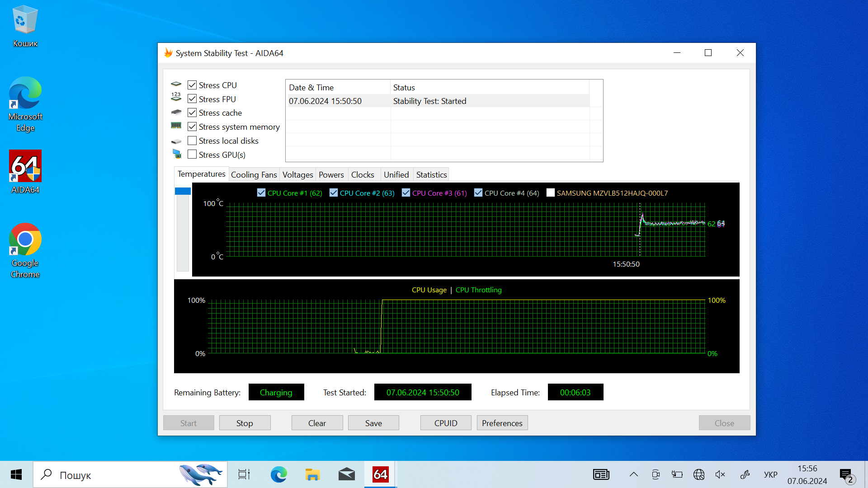The image size is (868, 488).
Task: Open Google Chrome desktop shortcut
Action: pos(25,250)
